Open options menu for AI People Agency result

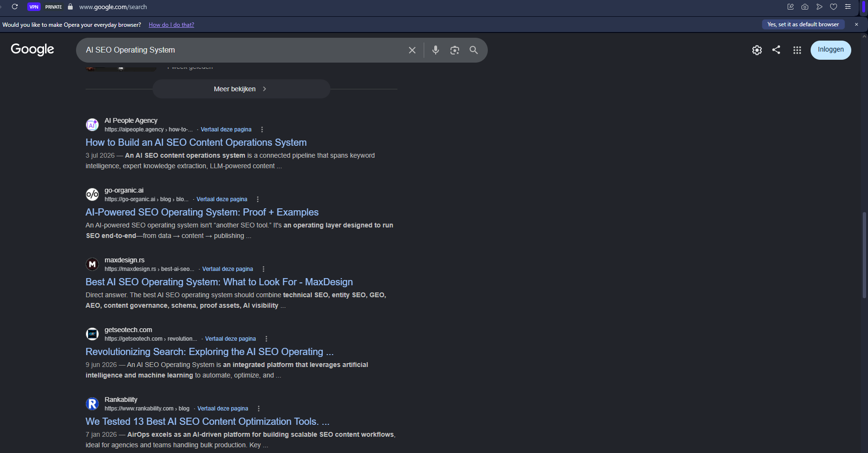tap(262, 129)
